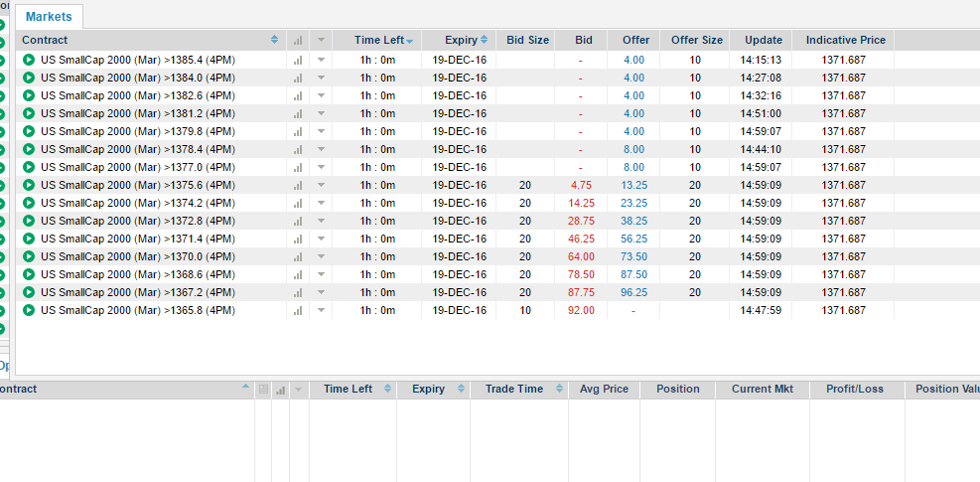The height and width of the screenshot is (482, 980).
Task: Click Profit/Loss column header
Action: (856, 389)
